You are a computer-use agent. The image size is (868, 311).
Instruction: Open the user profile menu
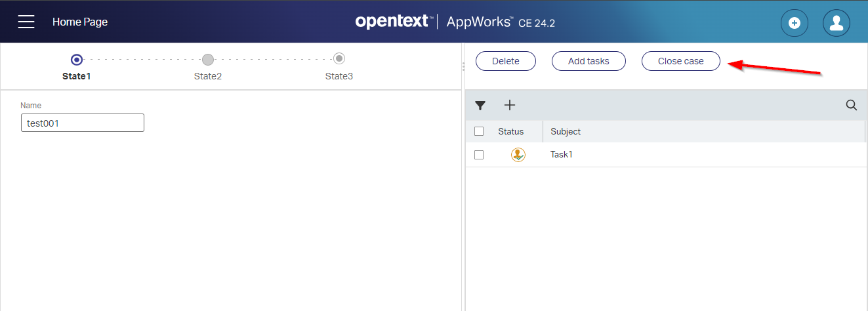(x=836, y=23)
